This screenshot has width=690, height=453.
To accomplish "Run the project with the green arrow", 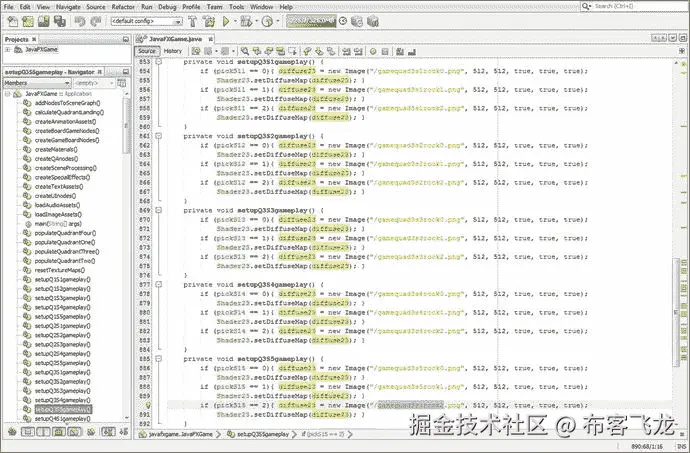I will [226, 21].
